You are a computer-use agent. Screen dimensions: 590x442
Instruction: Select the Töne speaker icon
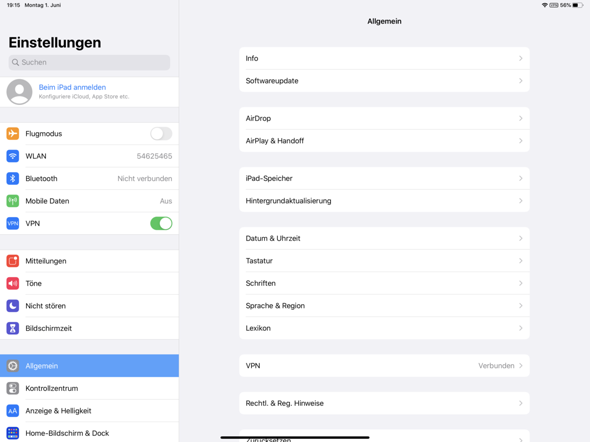tap(13, 283)
